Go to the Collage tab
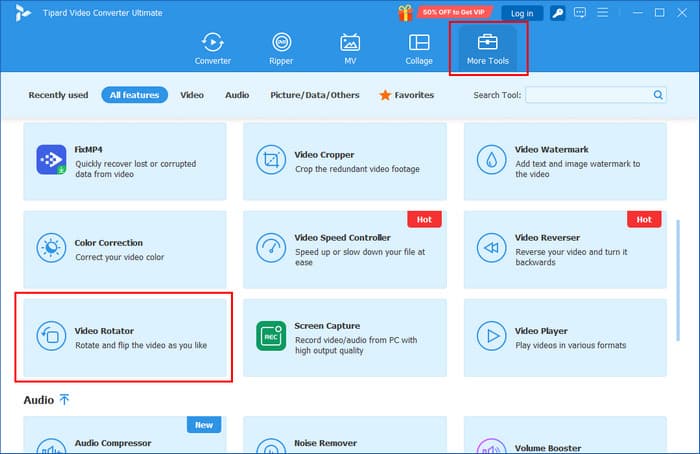This screenshot has height=454, width=700. pyautogui.click(x=419, y=50)
